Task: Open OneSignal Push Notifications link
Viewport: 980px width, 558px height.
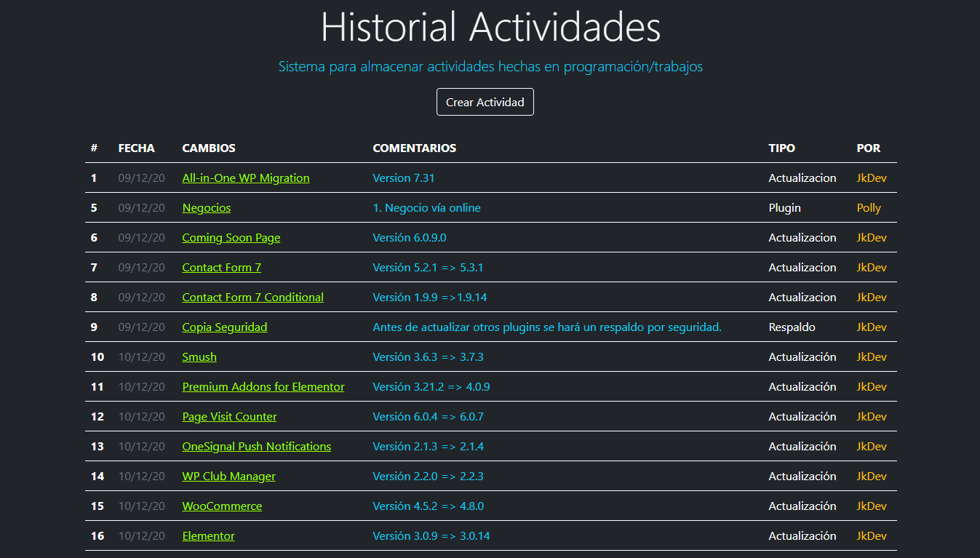Action: (257, 447)
